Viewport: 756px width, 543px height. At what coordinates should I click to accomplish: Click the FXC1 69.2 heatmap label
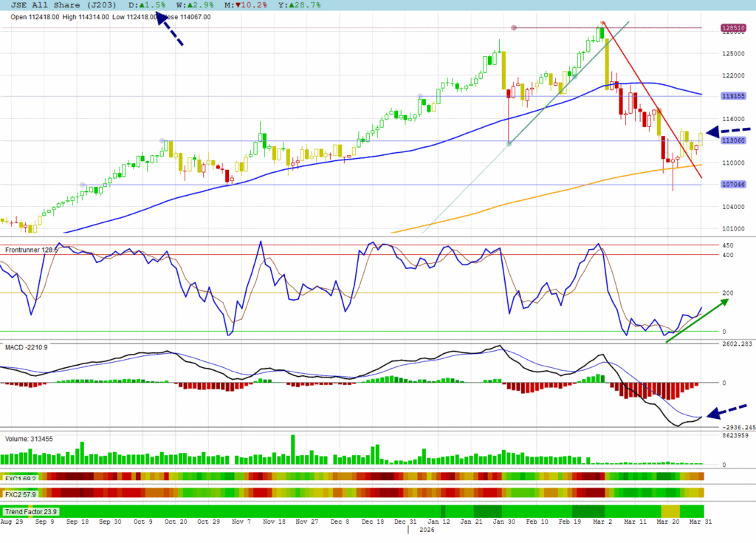(21, 479)
